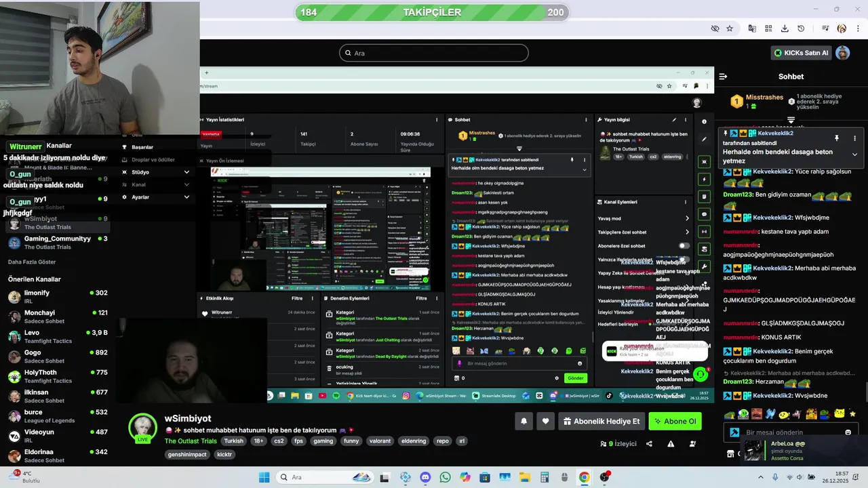The width and height of the screenshot is (868, 488).
Task: Click the valorant tag
Action: tap(380, 441)
